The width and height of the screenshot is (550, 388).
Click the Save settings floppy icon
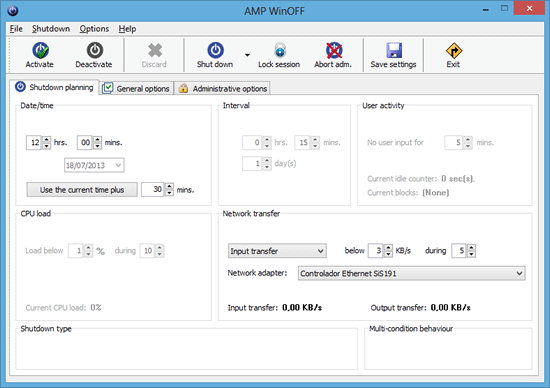(x=394, y=51)
